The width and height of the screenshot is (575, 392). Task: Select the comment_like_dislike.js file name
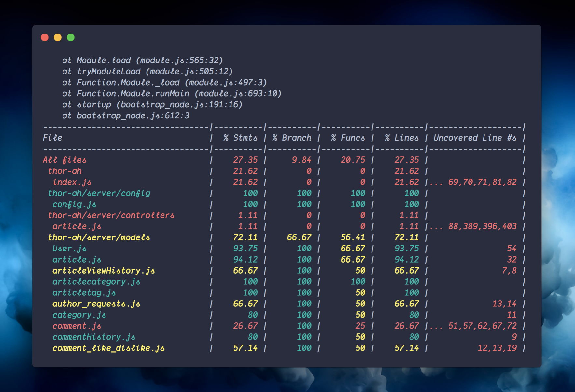pyautogui.click(x=108, y=348)
